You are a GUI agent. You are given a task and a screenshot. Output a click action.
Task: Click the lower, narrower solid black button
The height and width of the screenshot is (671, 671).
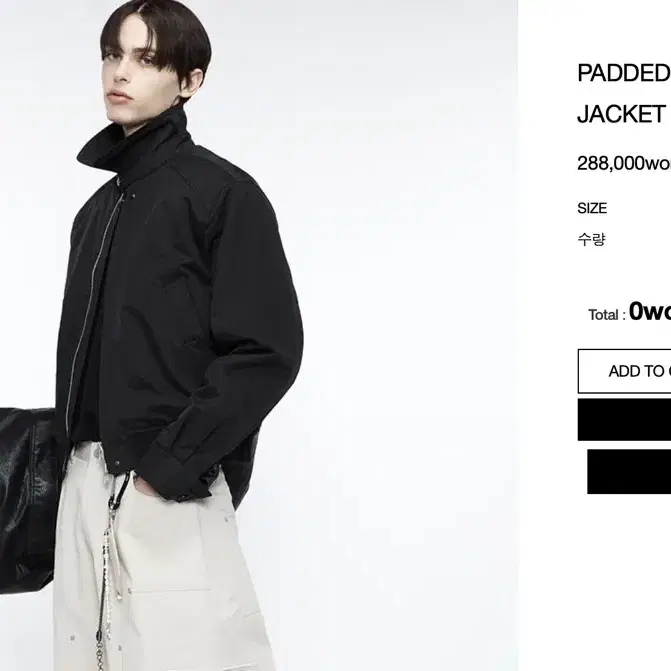[629, 472]
